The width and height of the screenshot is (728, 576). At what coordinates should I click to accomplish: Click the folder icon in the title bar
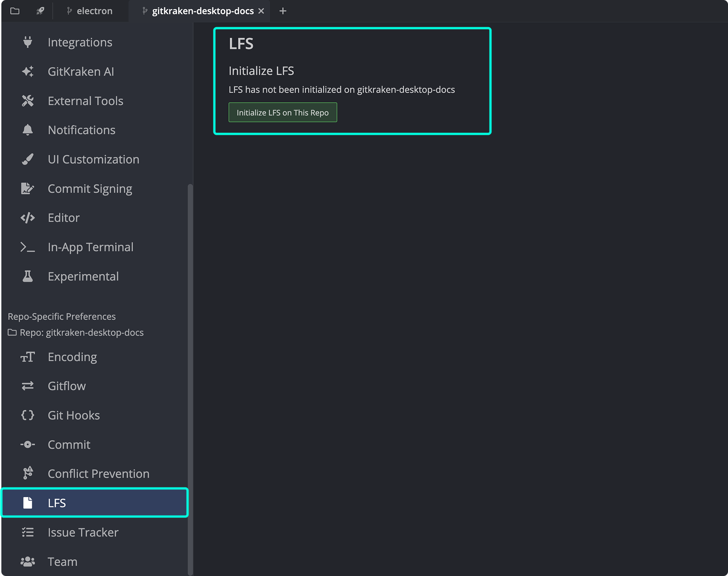(x=15, y=10)
